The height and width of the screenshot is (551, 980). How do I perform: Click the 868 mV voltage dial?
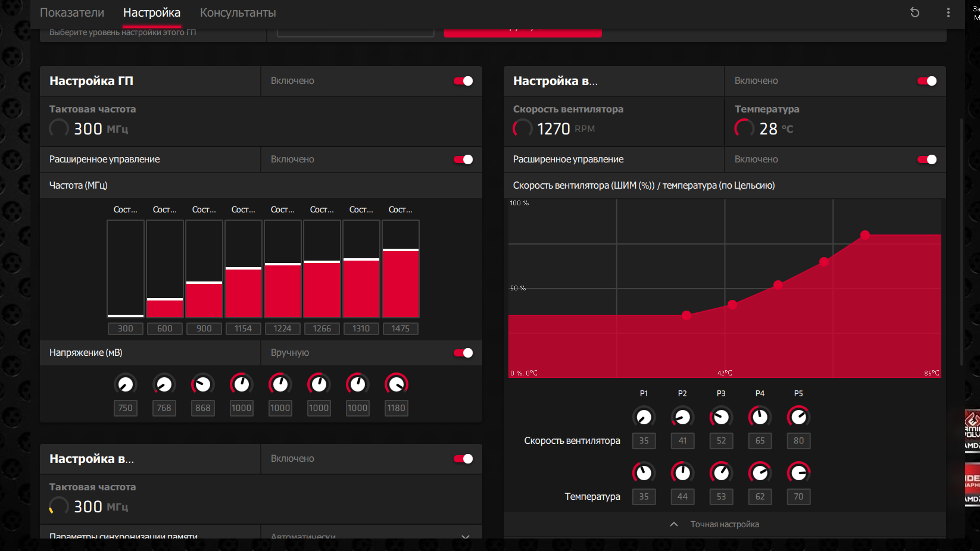click(x=203, y=384)
